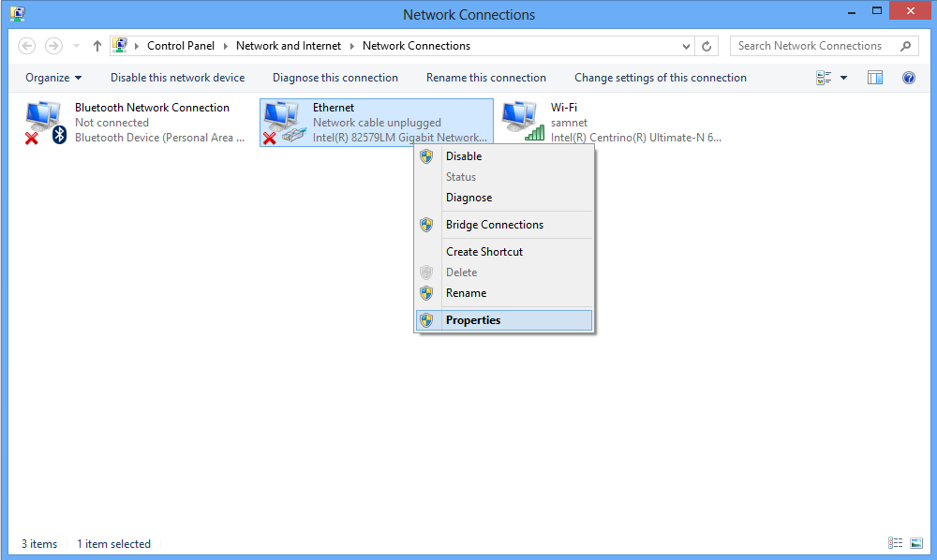Screen dimensions: 937x560
Task: Click the Ethernet connection name
Action: 334,108
